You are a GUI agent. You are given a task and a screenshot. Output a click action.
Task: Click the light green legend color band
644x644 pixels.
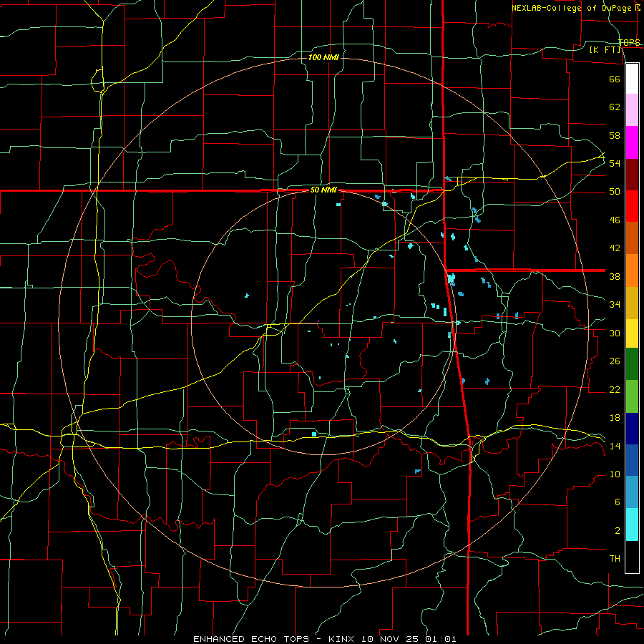[632, 396]
